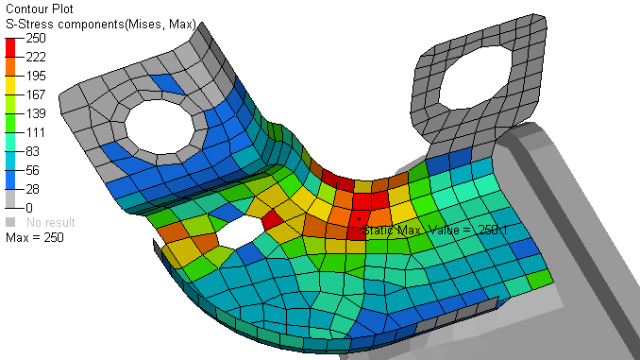
Task: Click the legend value 139
Action: tap(36, 113)
